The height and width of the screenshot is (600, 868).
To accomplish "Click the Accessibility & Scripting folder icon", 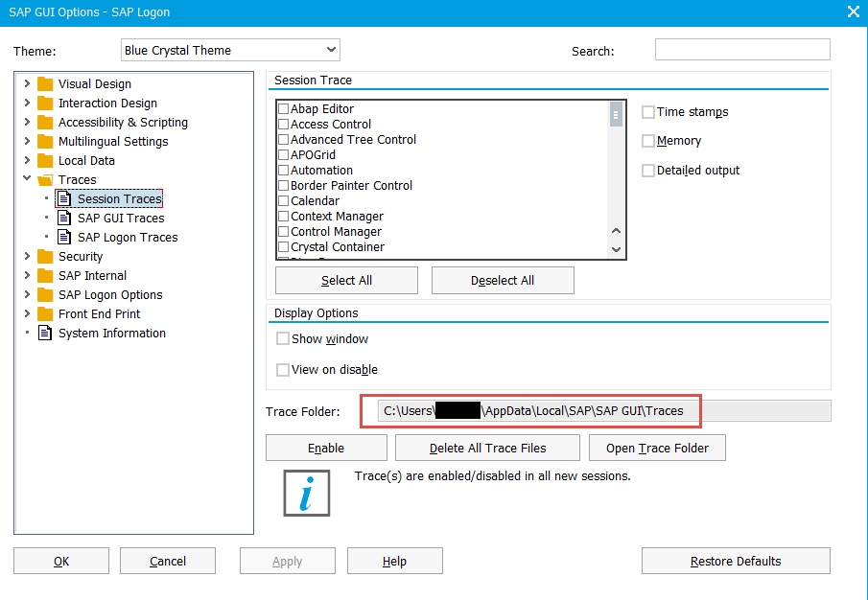I will [45, 123].
